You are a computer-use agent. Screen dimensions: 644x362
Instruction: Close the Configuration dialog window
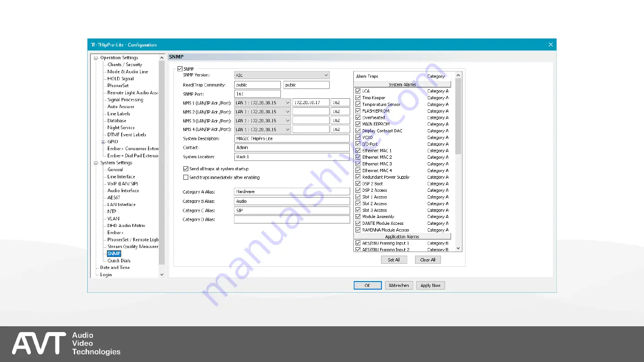tap(551, 45)
